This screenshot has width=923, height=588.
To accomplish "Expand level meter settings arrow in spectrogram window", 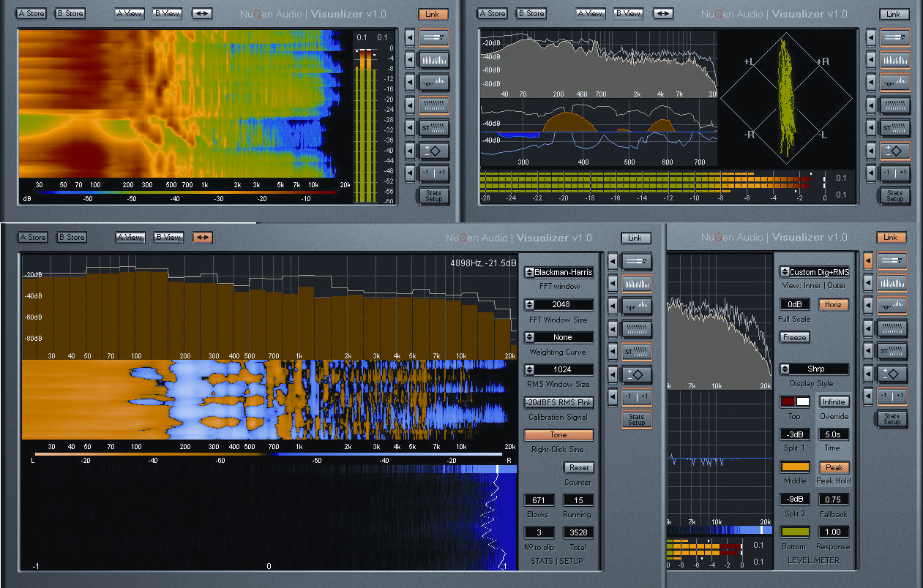I will pyautogui.click(x=410, y=37).
